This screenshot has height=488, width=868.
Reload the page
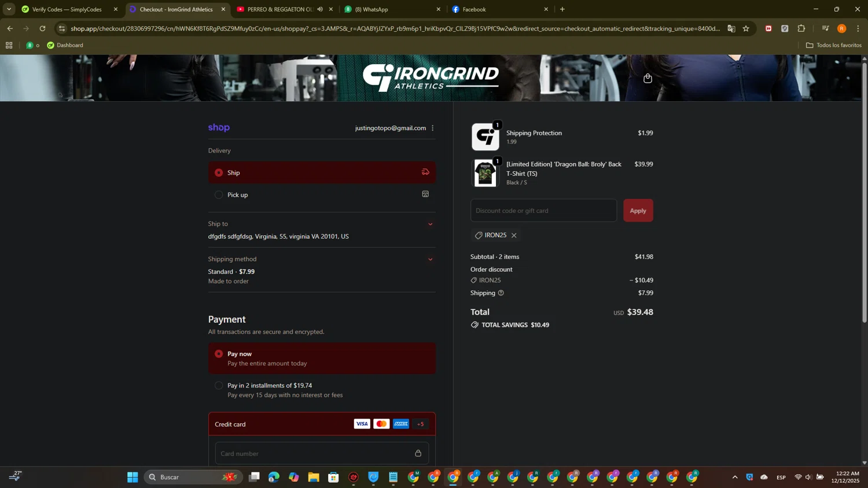point(42,28)
